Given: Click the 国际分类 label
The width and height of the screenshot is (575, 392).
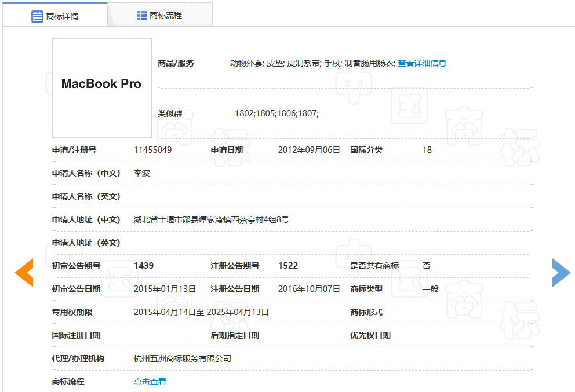Looking at the screenshot, I should click(x=366, y=150).
